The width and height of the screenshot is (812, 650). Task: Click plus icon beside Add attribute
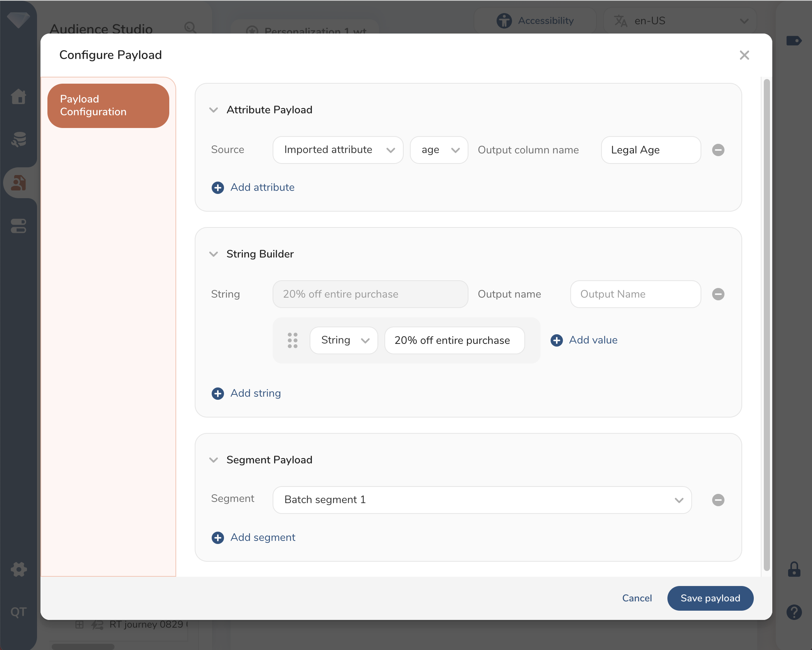click(218, 188)
